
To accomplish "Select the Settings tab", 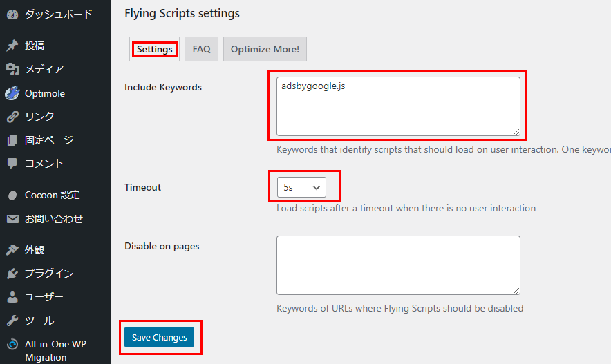I will [x=154, y=49].
